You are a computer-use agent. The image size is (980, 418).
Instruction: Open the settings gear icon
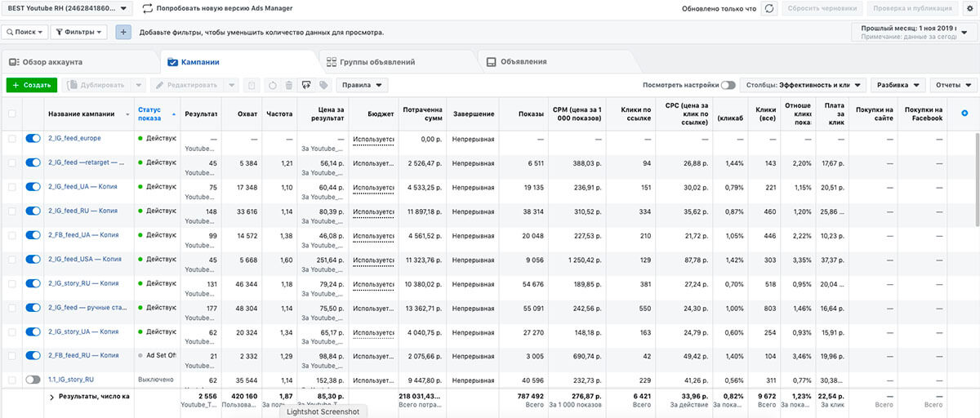point(969,9)
